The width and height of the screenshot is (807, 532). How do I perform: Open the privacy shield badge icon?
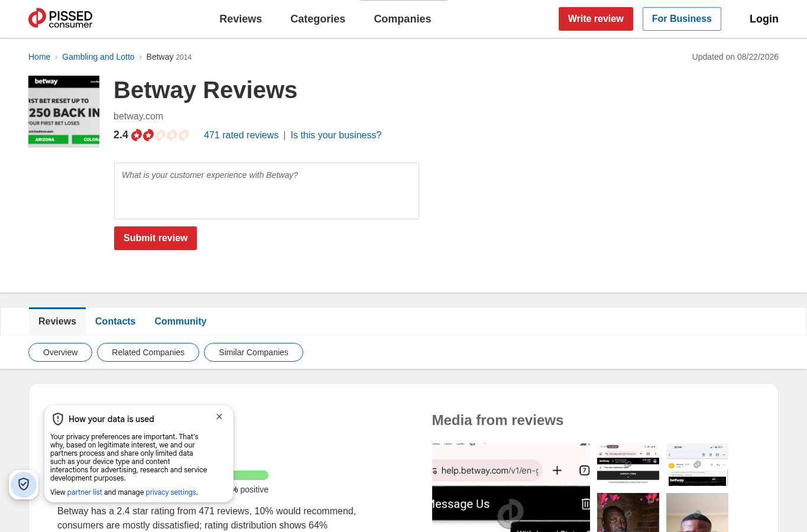tap(24, 485)
